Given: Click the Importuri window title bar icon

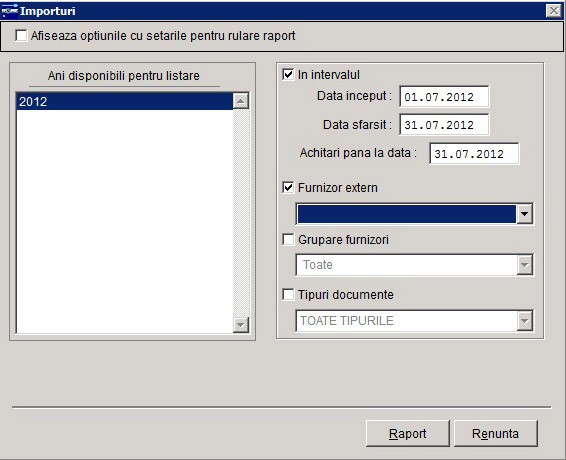Looking at the screenshot, I should [10, 10].
